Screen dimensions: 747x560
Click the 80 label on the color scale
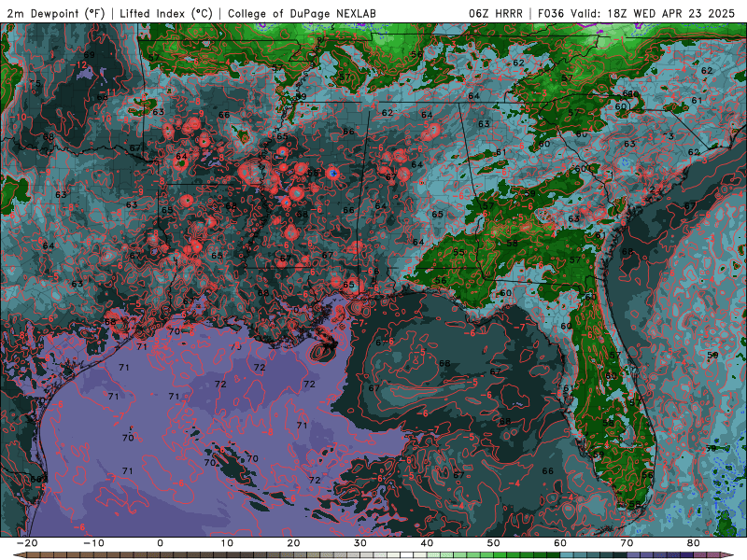tap(694, 543)
